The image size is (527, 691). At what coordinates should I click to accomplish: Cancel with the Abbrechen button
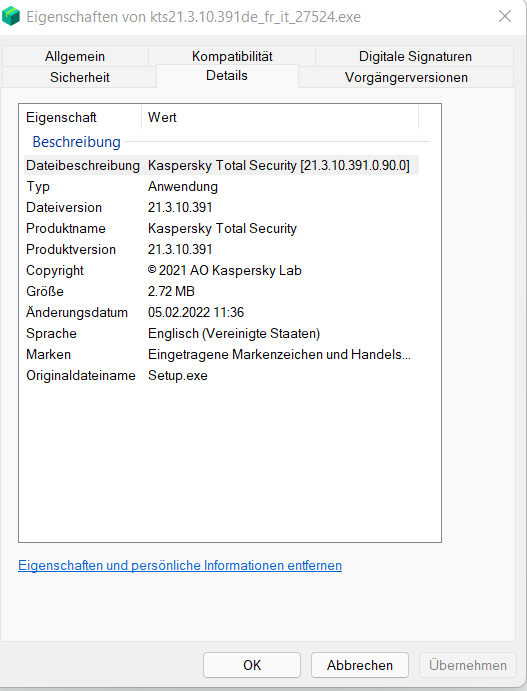click(x=360, y=665)
